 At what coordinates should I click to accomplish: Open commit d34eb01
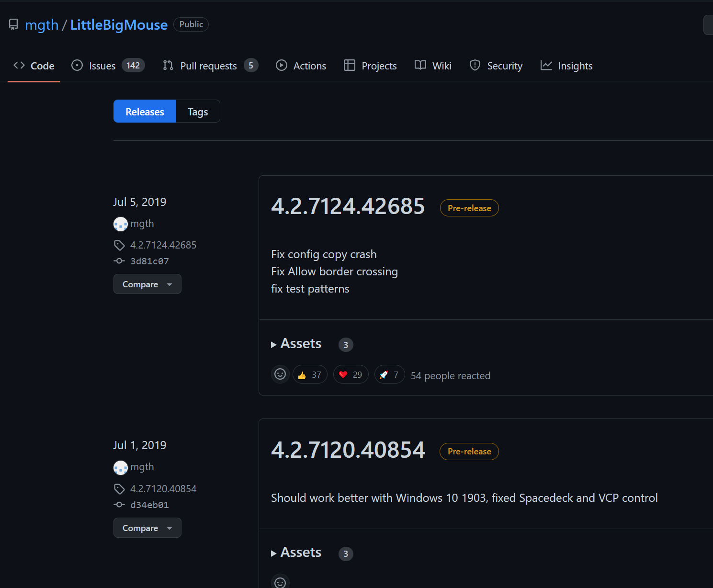pyautogui.click(x=149, y=505)
